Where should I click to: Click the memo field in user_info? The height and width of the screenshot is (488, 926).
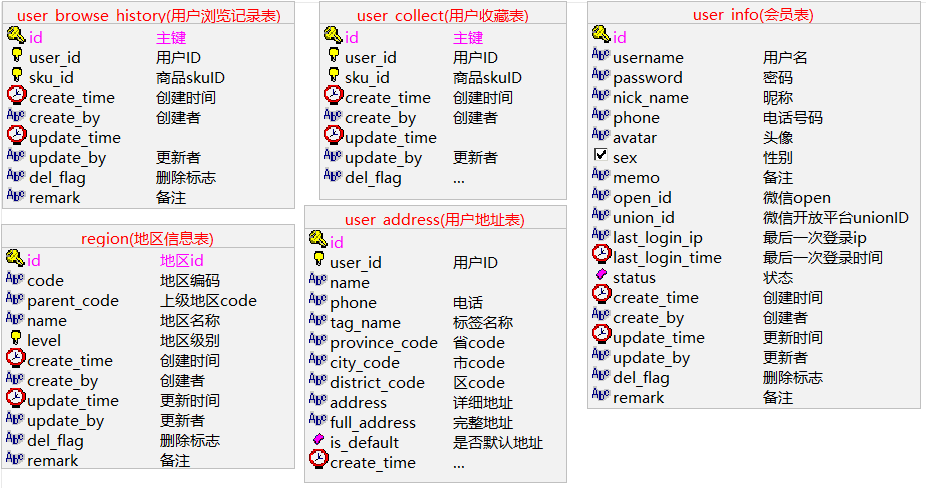point(636,178)
